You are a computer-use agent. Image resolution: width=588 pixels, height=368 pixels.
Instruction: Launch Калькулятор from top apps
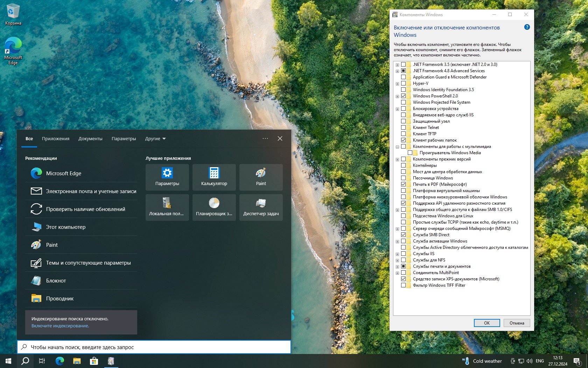point(214,177)
